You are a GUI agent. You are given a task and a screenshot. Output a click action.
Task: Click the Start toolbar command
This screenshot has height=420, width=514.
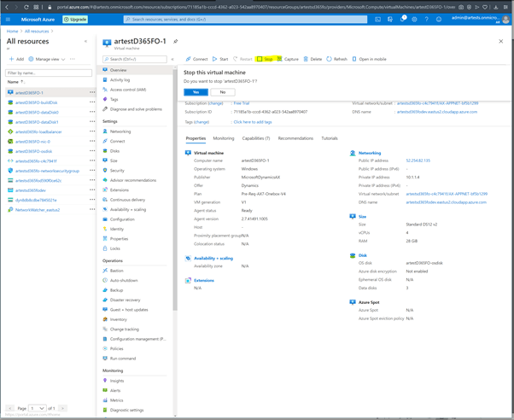tap(220, 59)
